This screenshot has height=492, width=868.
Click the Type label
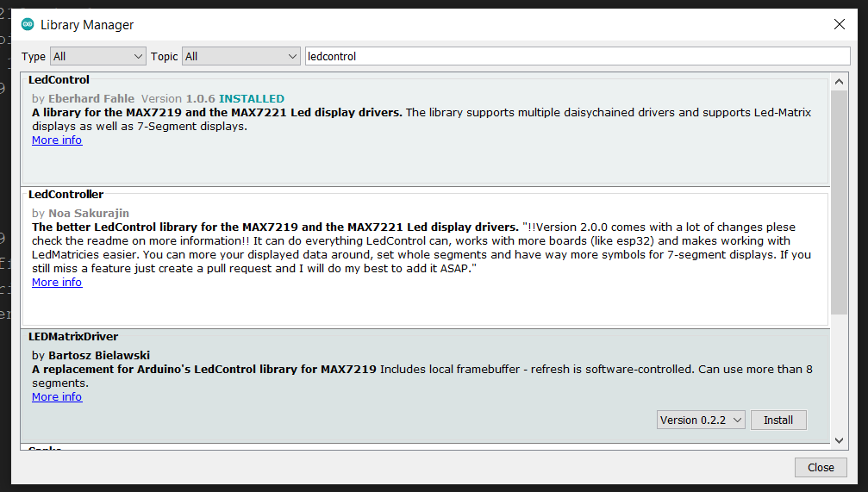(34, 57)
